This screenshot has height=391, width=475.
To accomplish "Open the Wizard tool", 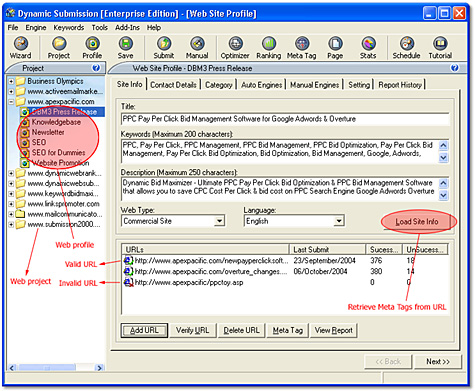I will [x=21, y=48].
